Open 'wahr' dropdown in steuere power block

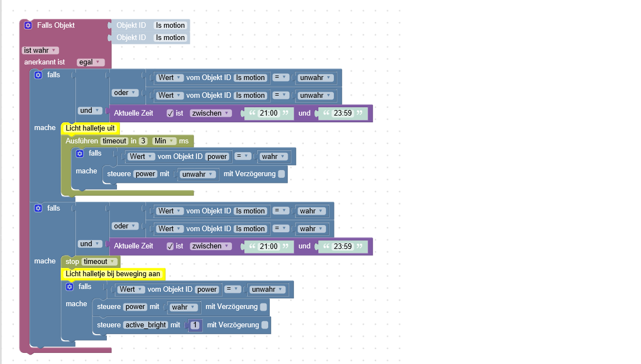pos(184,307)
